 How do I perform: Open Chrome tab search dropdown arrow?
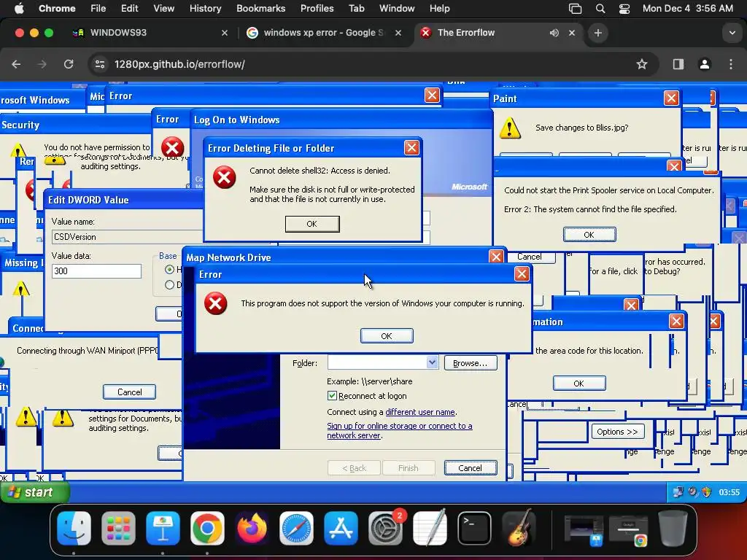pyautogui.click(x=732, y=33)
